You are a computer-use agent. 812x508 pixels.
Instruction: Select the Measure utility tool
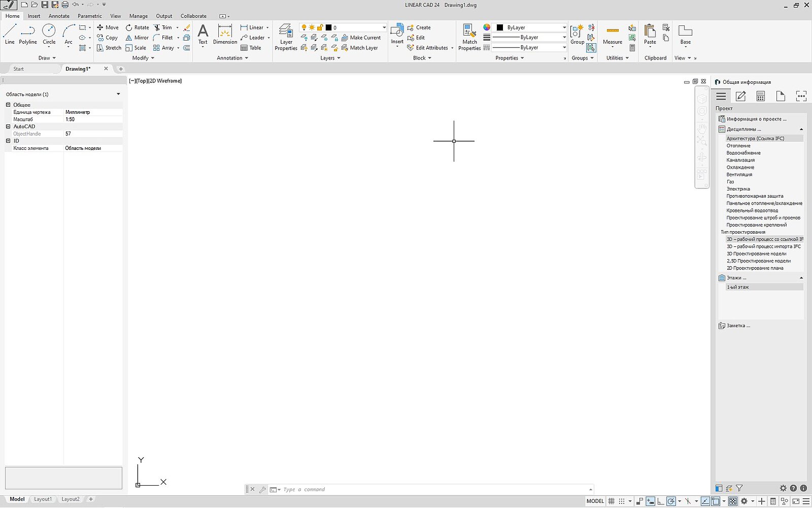pos(612,35)
